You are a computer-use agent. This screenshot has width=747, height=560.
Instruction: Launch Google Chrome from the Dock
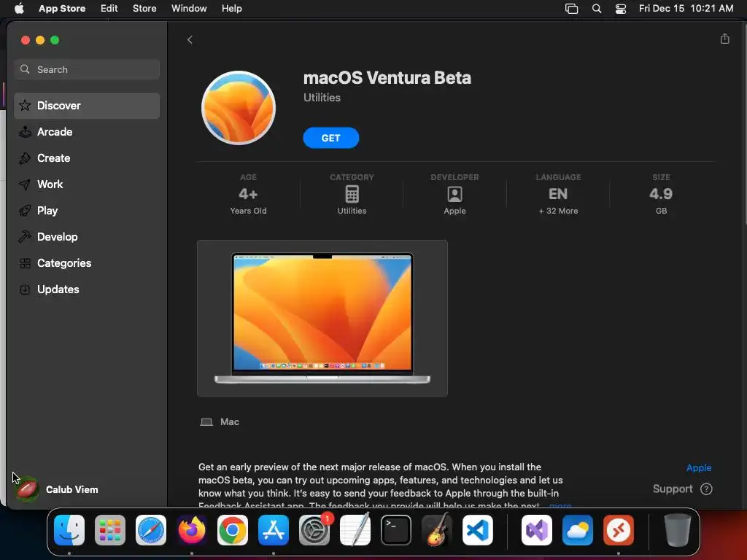coord(233,530)
